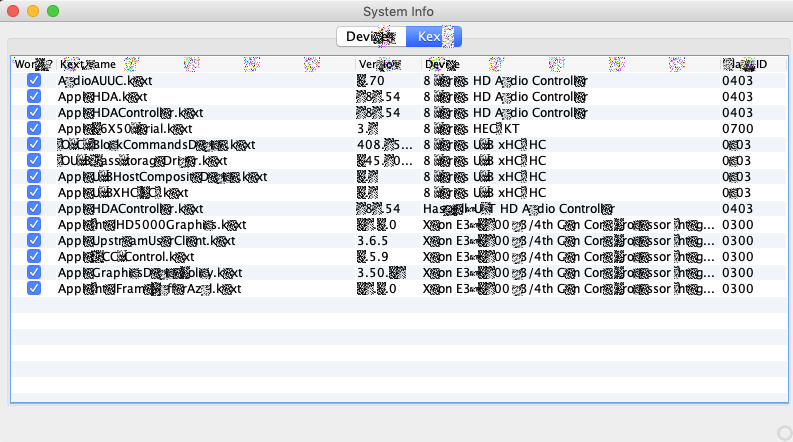This screenshot has height=442, width=793.
Task: Click the version cell of AudioAUUC.kext
Action: [371, 81]
